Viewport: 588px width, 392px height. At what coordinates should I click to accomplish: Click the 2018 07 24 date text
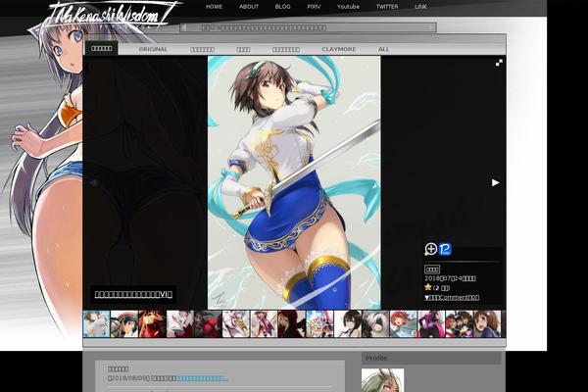pyautogui.click(x=450, y=278)
